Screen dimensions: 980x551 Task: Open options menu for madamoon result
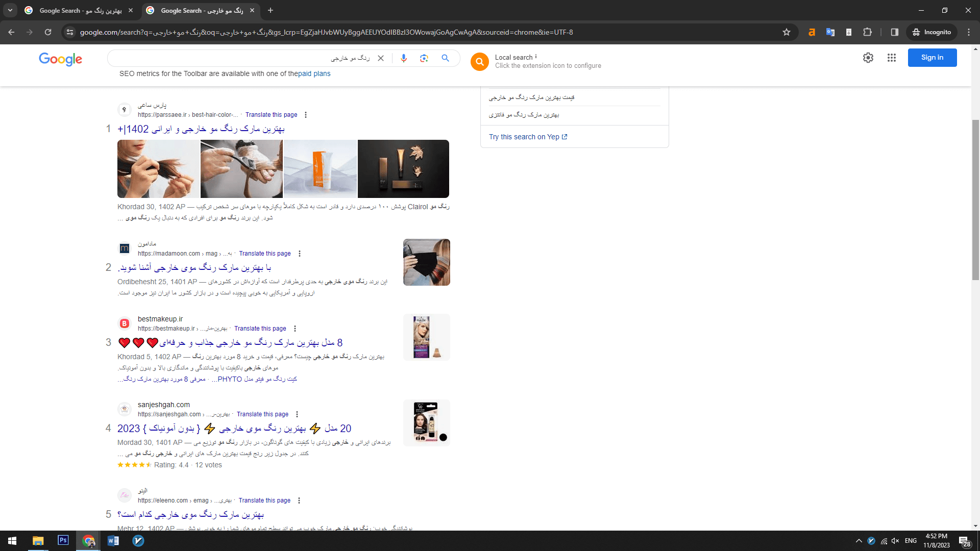point(300,254)
